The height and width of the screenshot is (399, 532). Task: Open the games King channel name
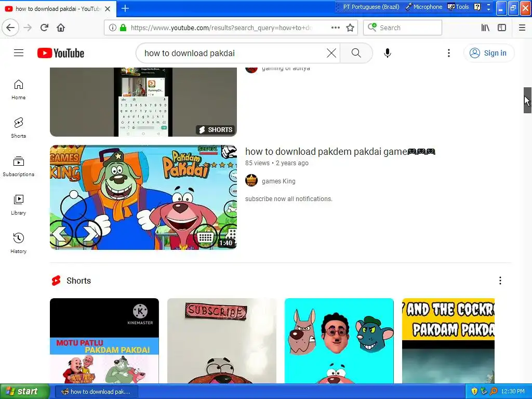(x=278, y=181)
